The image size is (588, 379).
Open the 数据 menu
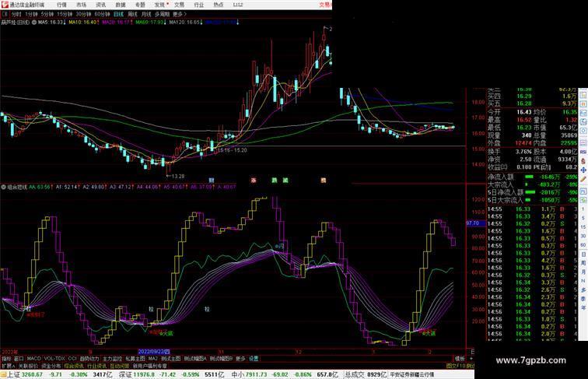121,5
